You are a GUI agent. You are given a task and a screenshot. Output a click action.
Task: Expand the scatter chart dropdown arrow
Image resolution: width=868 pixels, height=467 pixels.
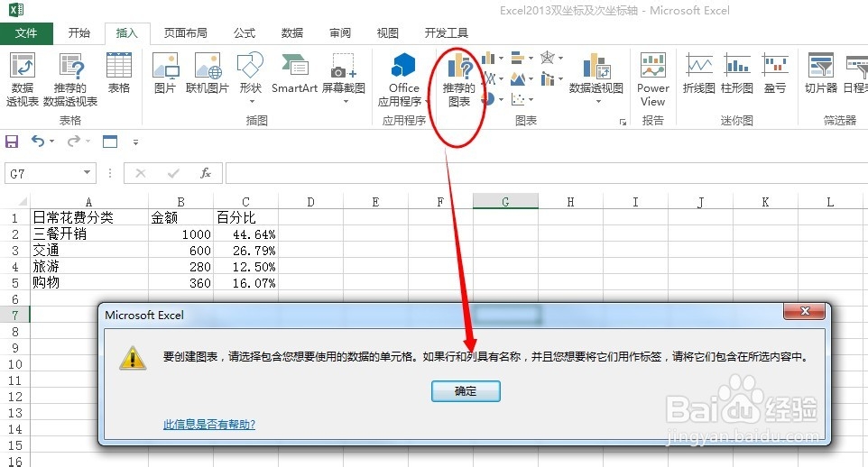pos(531,99)
